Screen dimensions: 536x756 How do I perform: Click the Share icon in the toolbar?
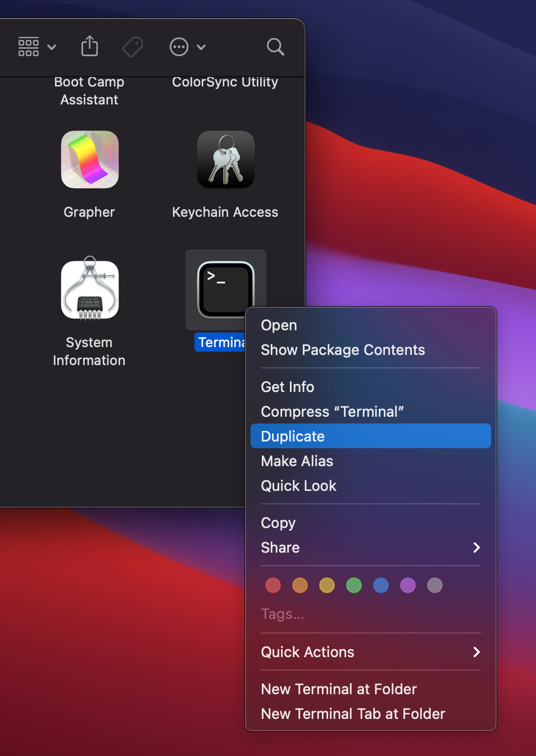tap(89, 47)
